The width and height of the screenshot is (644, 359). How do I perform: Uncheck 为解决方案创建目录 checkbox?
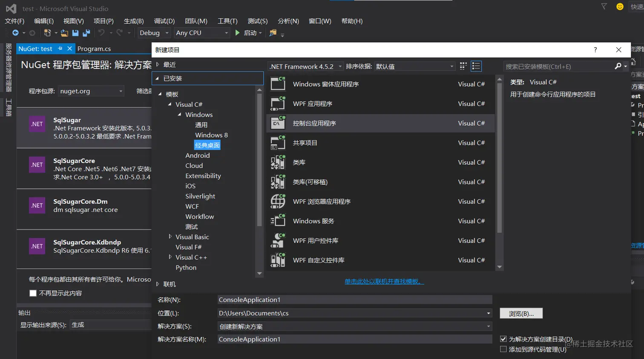(x=503, y=339)
